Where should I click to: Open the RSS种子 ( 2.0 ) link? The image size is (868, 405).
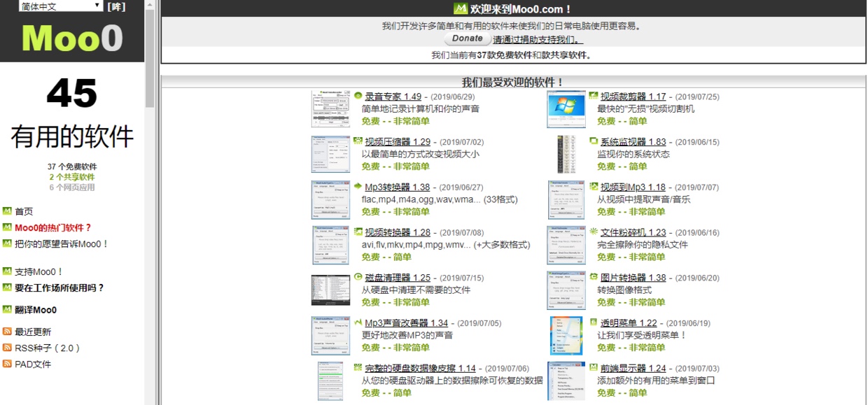48,348
